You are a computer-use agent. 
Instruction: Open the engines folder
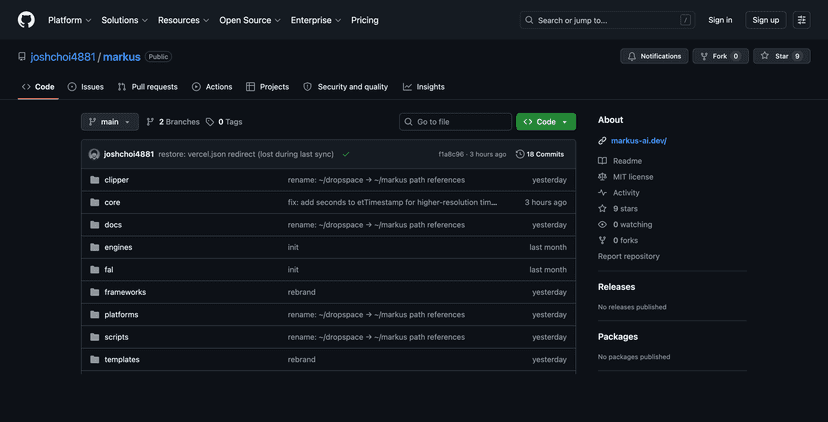[118, 247]
